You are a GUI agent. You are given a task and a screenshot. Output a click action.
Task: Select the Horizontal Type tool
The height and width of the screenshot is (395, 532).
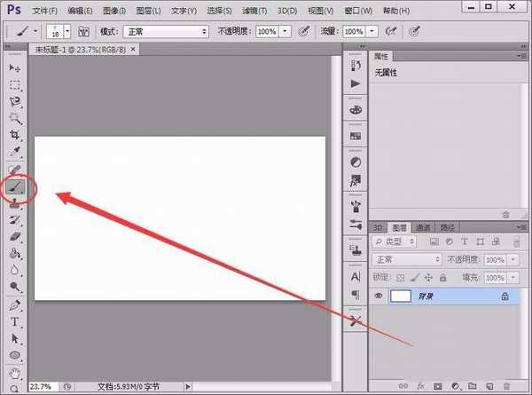(x=15, y=321)
